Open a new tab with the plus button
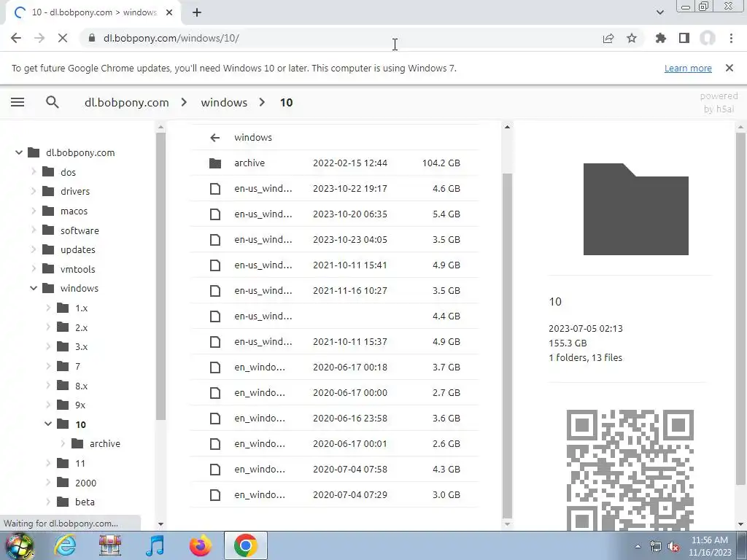 point(197,13)
